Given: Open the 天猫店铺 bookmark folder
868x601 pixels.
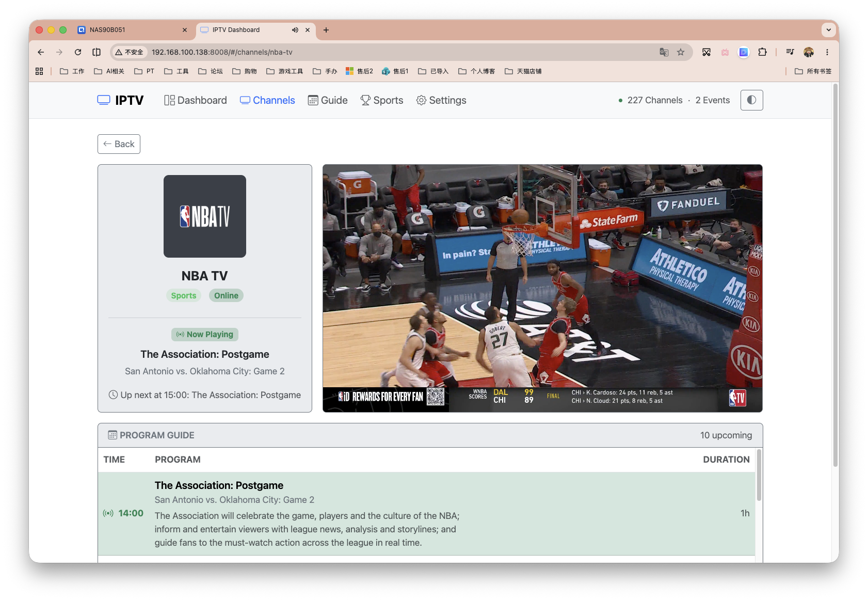Looking at the screenshot, I should 523,71.
